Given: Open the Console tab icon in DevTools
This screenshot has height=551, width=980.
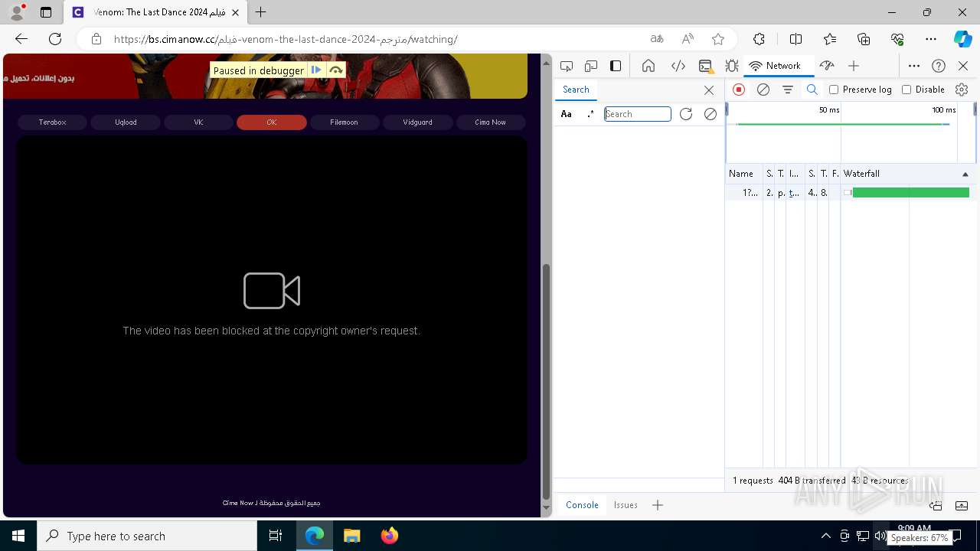Looking at the screenshot, I should click(x=706, y=66).
